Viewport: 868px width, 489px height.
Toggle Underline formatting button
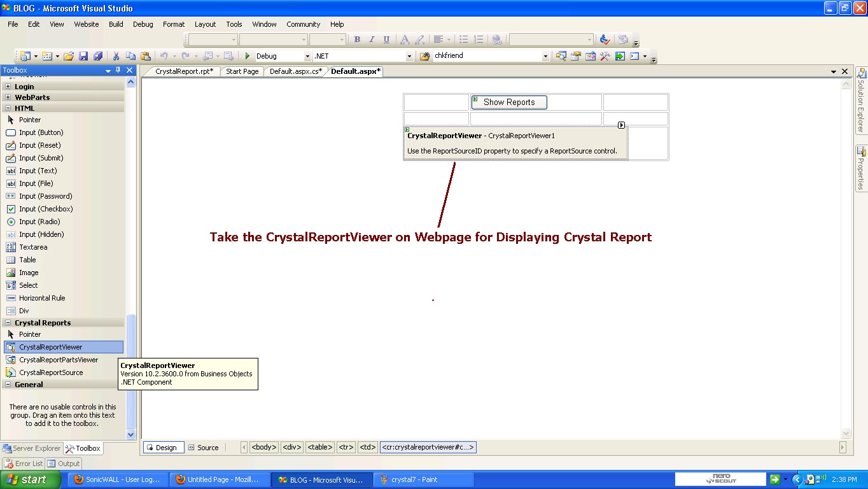pos(386,39)
